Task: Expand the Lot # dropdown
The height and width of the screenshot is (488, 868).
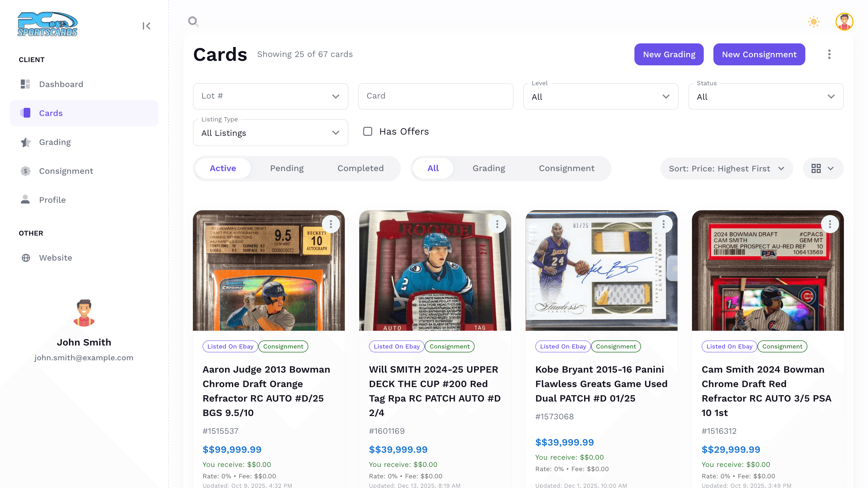Action: click(x=270, y=96)
